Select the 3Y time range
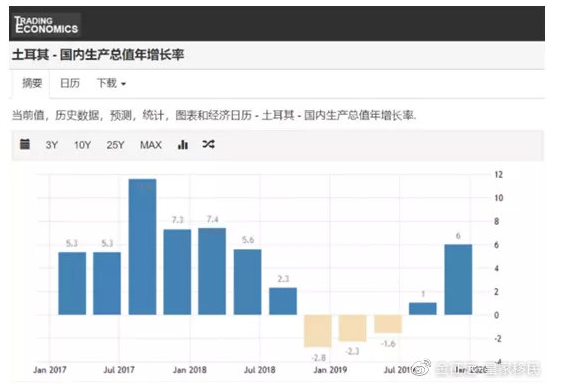 [52, 145]
